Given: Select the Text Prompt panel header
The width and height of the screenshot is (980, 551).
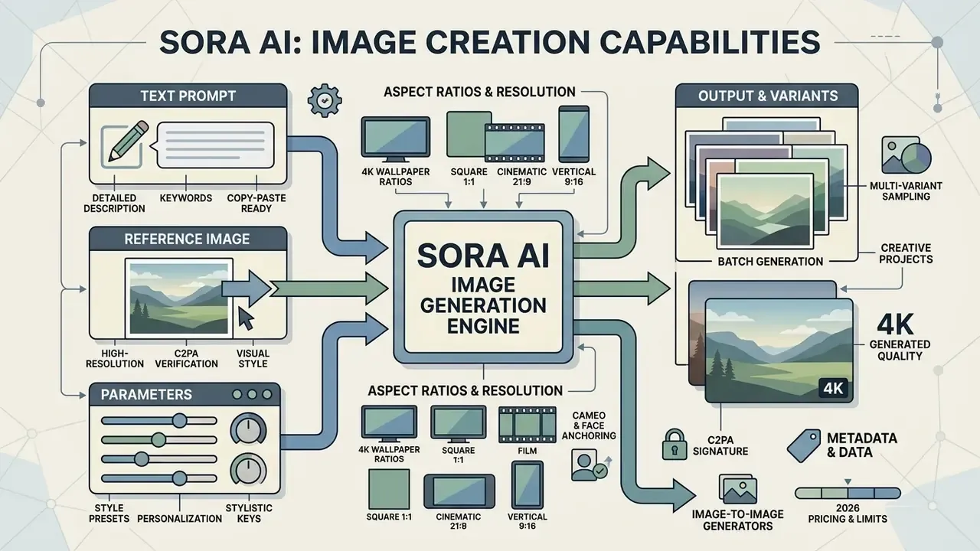Looking at the screenshot, I should point(188,96).
